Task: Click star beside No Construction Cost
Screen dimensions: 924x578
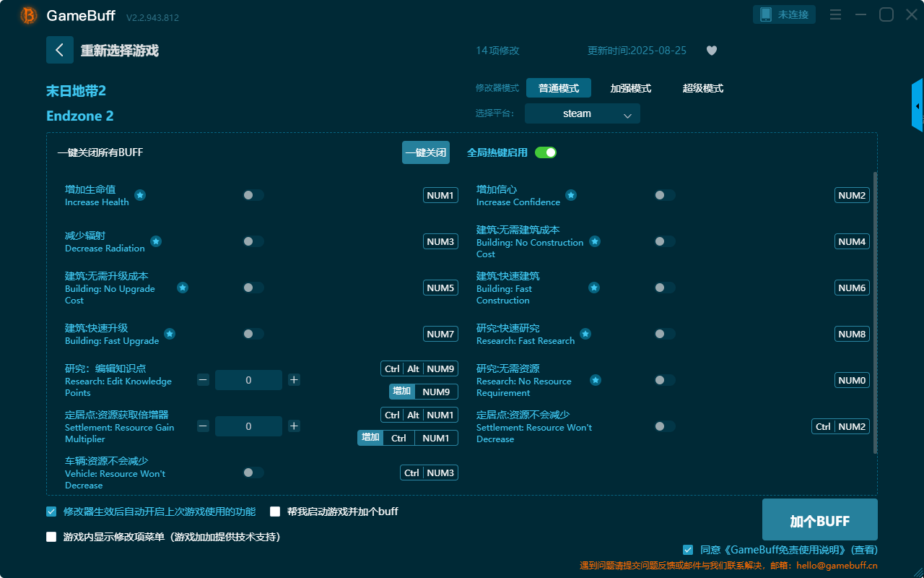Action: [x=595, y=241]
